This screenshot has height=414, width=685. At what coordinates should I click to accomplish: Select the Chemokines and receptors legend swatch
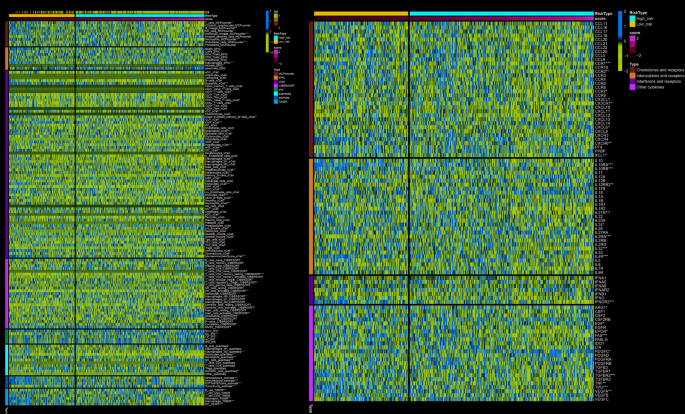pyautogui.click(x=632, y=70)
